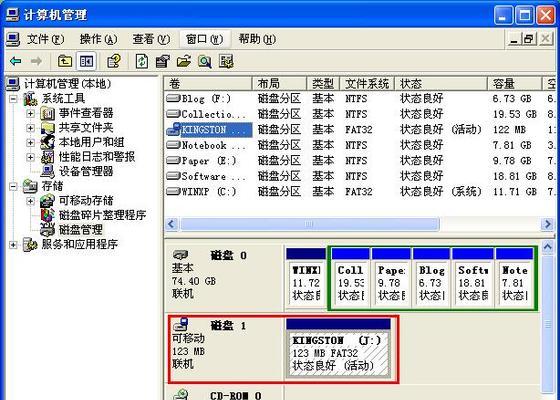Click the Refresh toolbar icon

tap(142, 61)
